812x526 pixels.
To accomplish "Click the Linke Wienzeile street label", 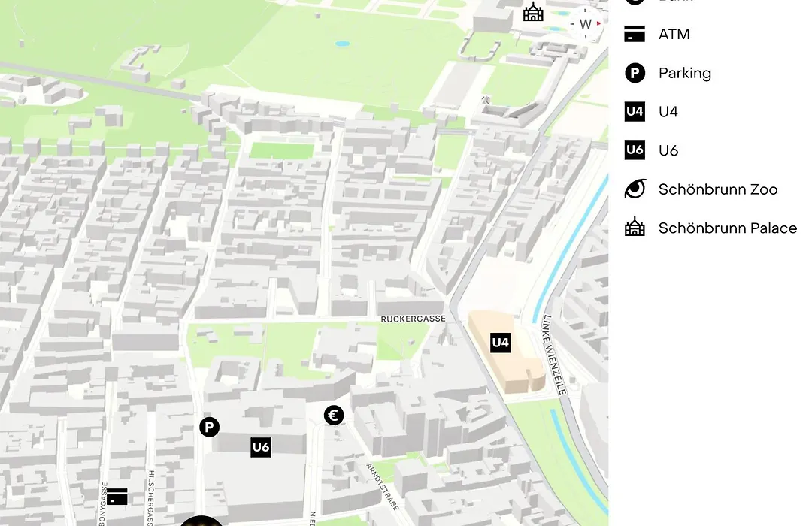I will pyautogui.click(x=553, y=355).
